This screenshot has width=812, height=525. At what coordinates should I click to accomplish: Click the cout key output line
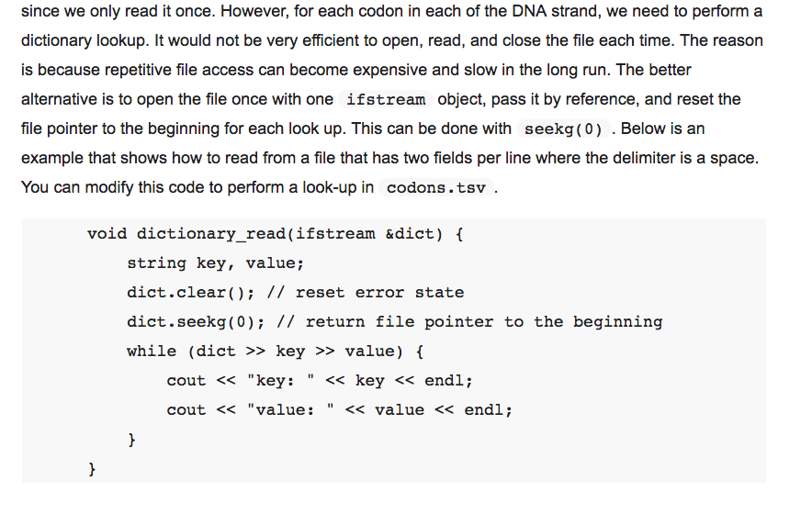[x=320, y=381]
